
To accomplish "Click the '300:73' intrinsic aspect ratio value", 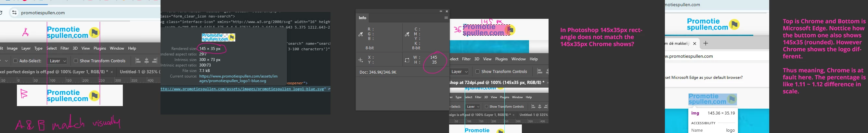I will [x=205, y=65].
